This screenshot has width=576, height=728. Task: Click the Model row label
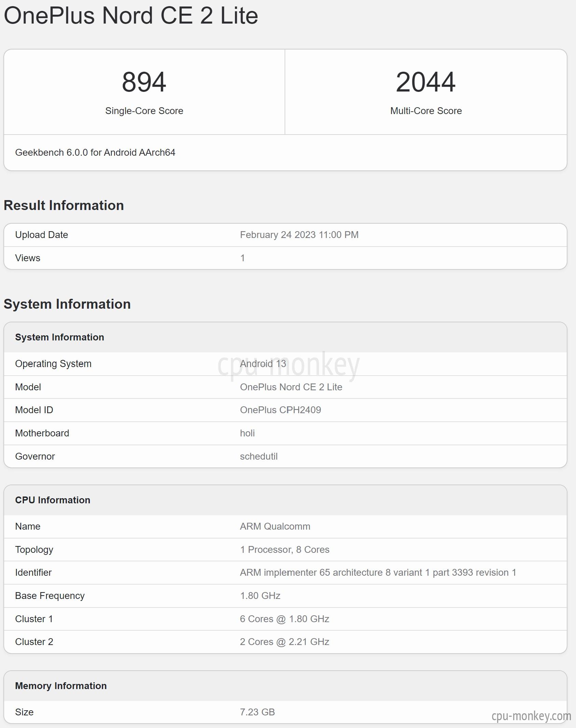[x=28, y=387]
